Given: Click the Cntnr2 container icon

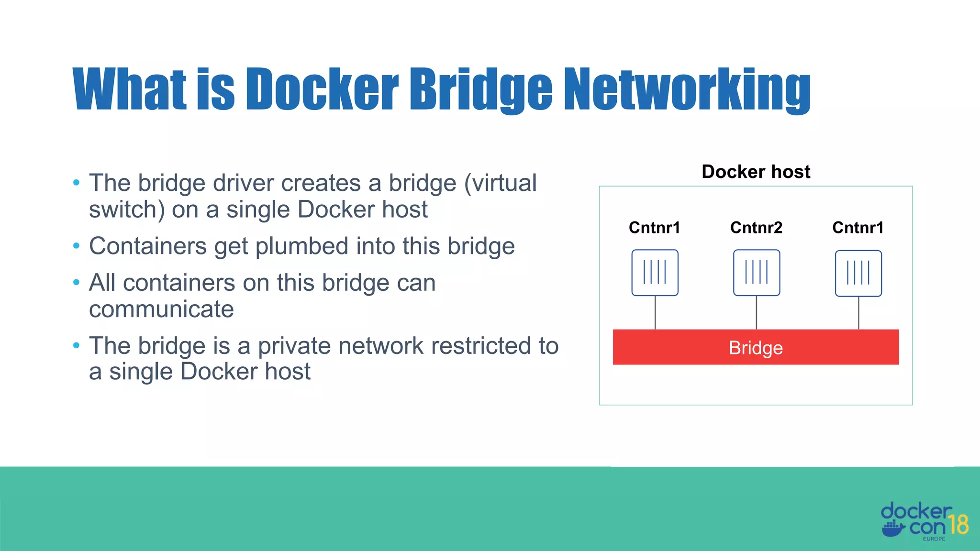Looking at the screenshot, I should tap(757, 273).
